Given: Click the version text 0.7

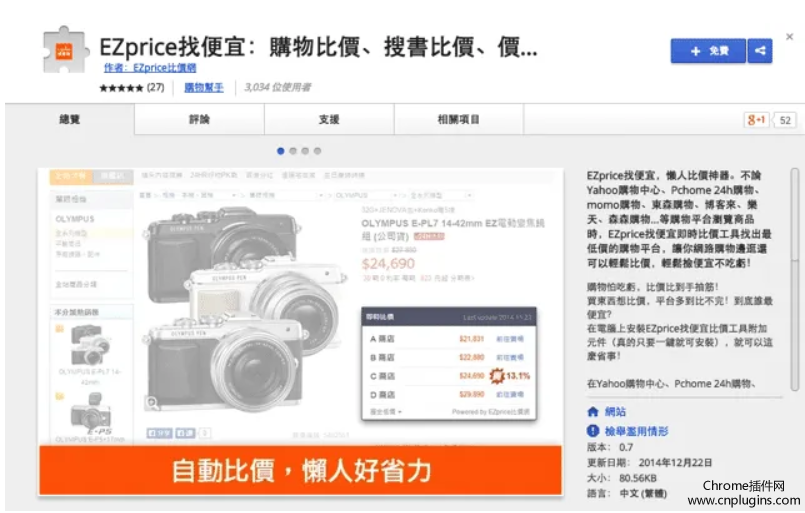Looking at the screenshot, I should (626, 447).
